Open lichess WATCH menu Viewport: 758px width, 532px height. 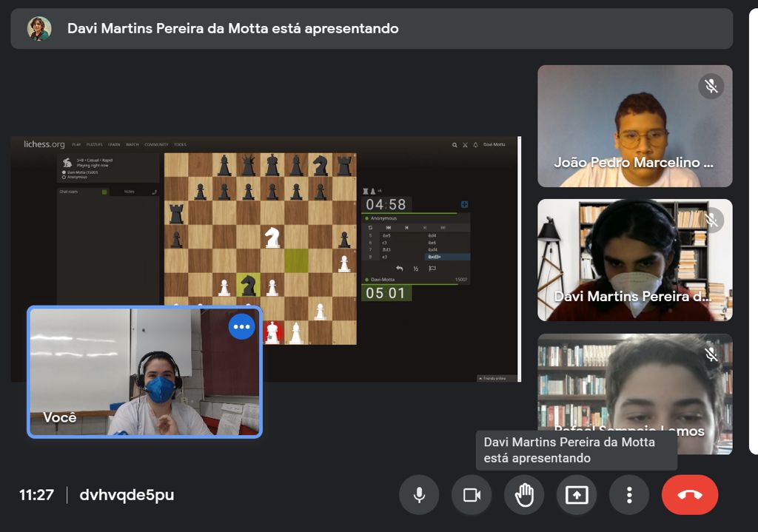132,144
